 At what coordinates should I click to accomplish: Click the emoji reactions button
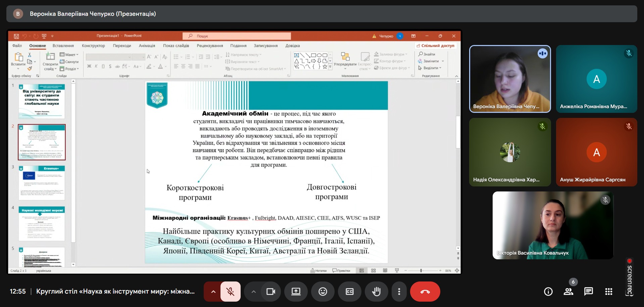point(323,292)
